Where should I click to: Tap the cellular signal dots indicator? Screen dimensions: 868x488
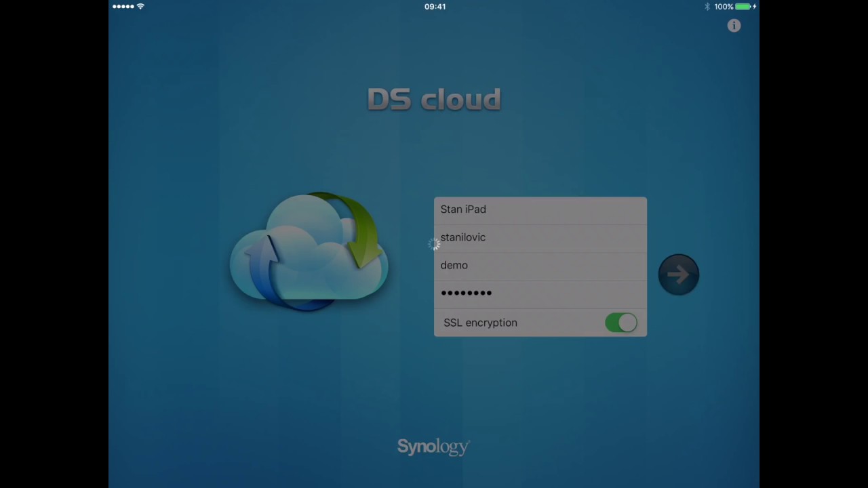[x=123, y=7]
